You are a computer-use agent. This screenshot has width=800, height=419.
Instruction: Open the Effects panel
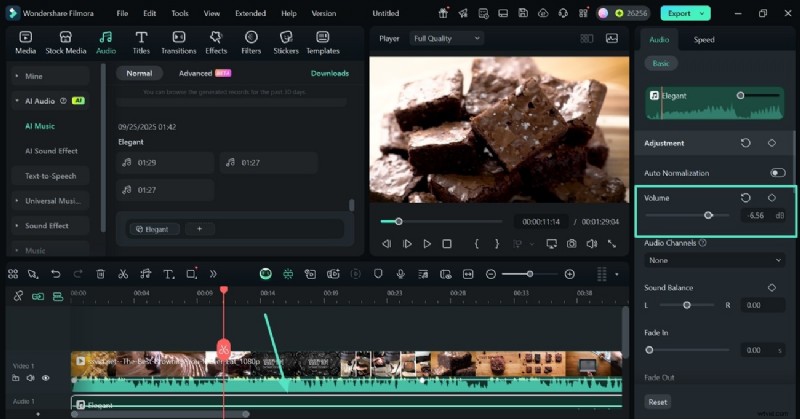tap(216, 42)
